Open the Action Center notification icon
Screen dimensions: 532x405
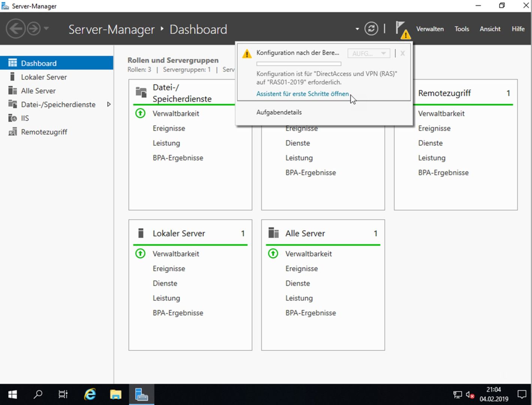pyautogui.click(x=522, y=394)
